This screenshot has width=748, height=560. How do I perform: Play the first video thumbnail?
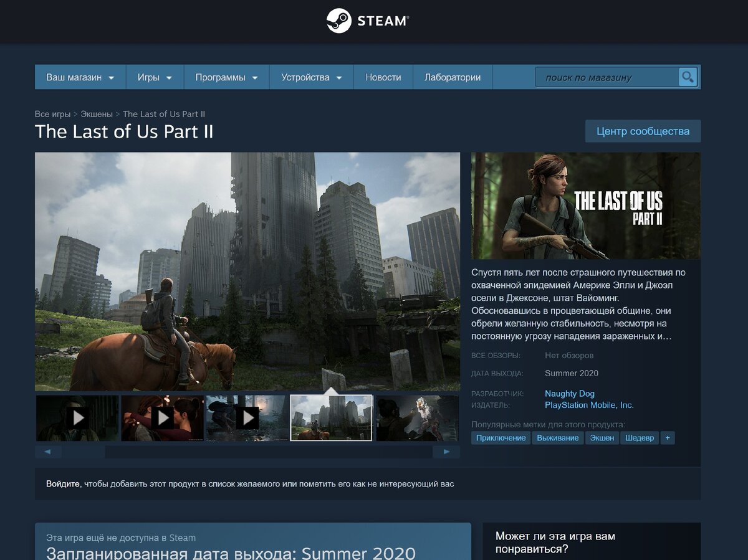[x=77, y=418]
